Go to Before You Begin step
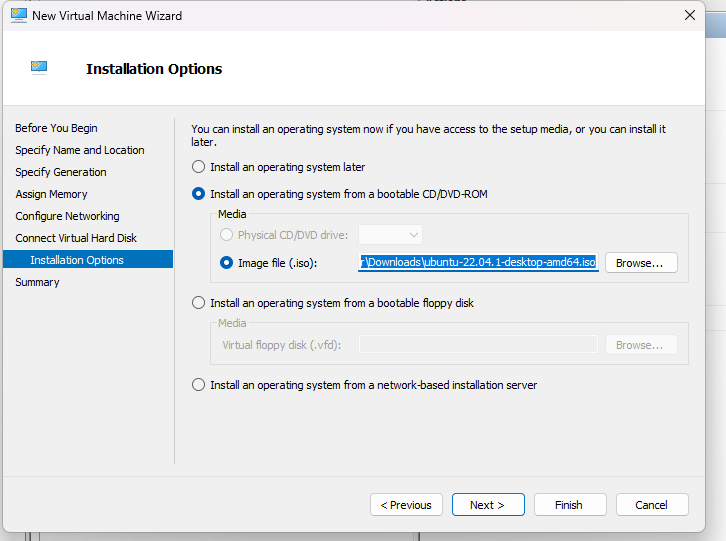This screenshot has width=726, height=541. 56,128
